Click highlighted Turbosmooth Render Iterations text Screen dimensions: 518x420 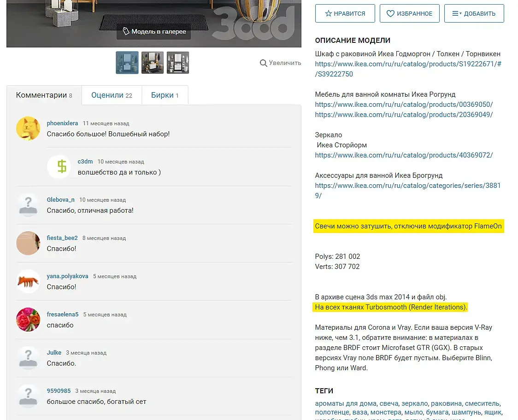(390, 307)
